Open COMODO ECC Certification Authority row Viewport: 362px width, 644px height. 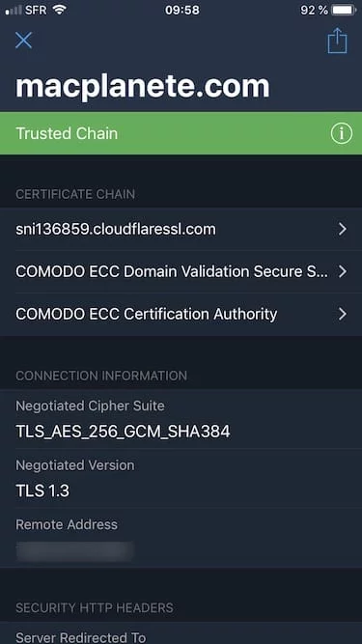pos(181,314)
